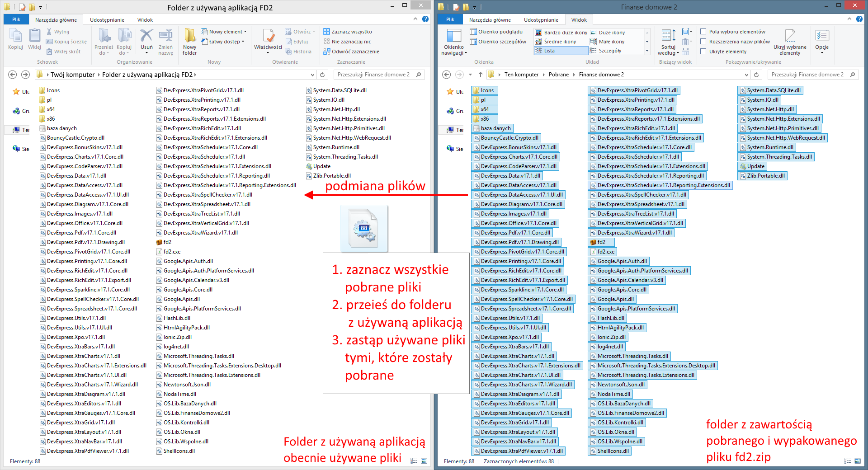Screen dimensions: 868x470
Task: Click Odwróć zaznaczenie button
Action: (351, 52)
